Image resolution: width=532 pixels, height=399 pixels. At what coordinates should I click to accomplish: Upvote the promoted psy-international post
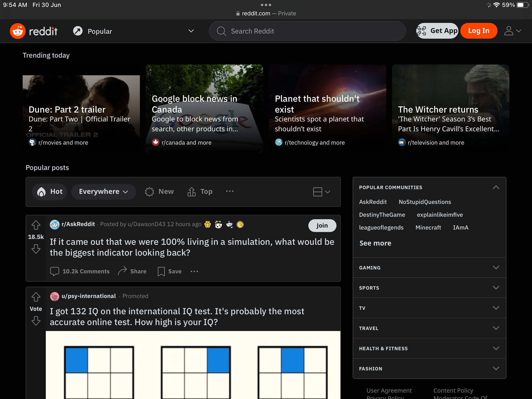(36, 297)
